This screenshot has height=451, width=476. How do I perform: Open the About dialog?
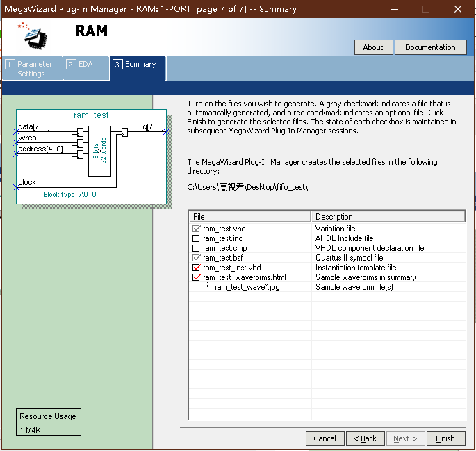click(x=373, y=47)
